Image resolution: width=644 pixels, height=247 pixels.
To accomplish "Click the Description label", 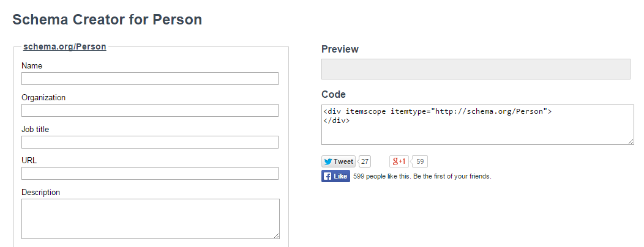I will tap(41, 193).
